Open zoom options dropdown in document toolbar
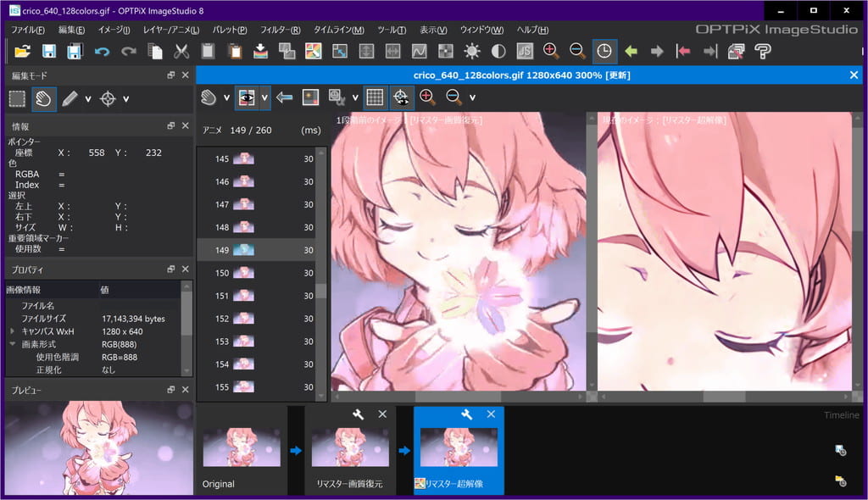Screen dimensions: 868x500 tap(472, 97)
